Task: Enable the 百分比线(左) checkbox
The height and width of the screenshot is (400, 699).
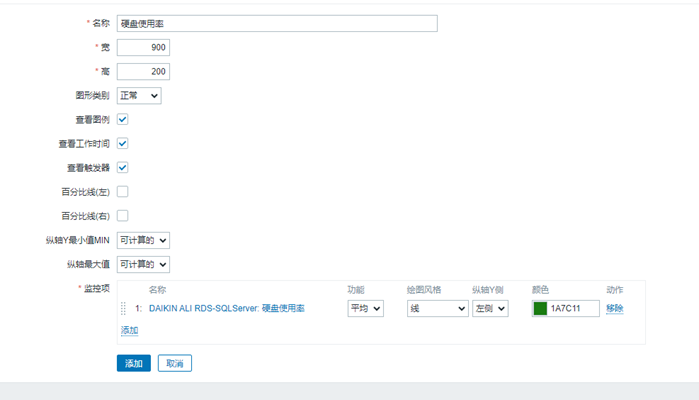Action: [123, 191]
